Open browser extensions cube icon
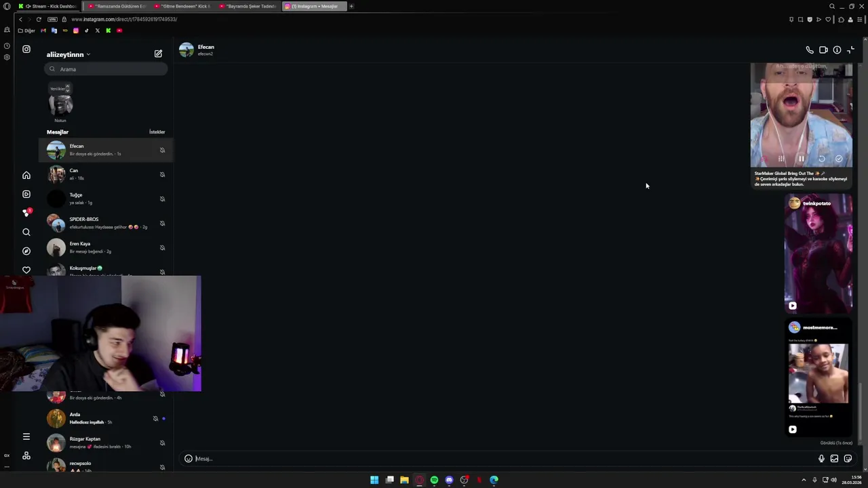This screenshot has height=488, width=868. point(841,20)
